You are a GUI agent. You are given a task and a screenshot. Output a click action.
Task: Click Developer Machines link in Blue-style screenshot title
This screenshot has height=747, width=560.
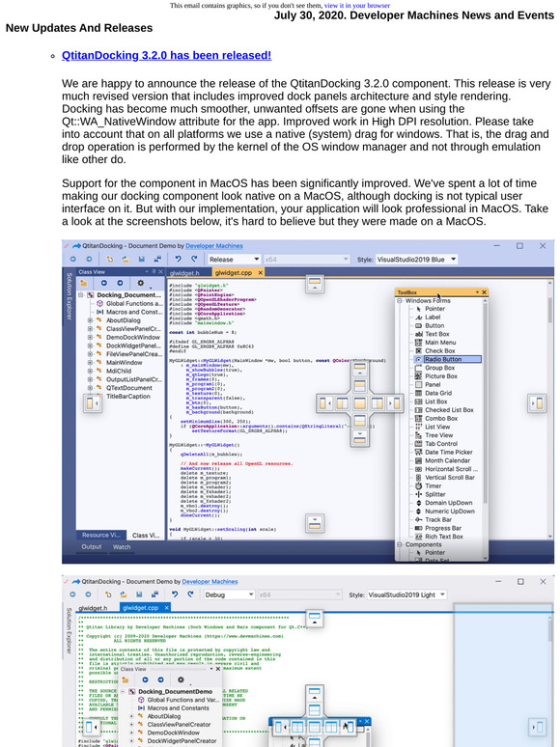214,246
